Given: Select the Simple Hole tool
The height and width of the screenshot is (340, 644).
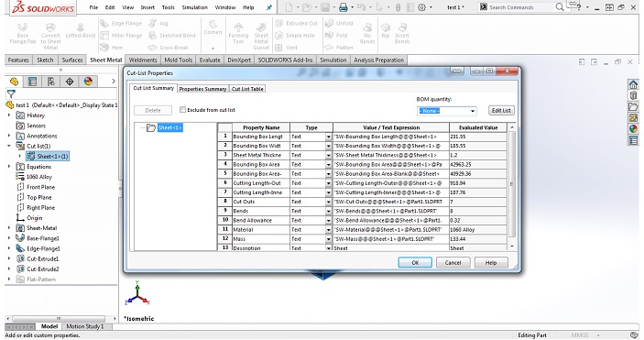Looking at the screenshot, I should point(295,36).
